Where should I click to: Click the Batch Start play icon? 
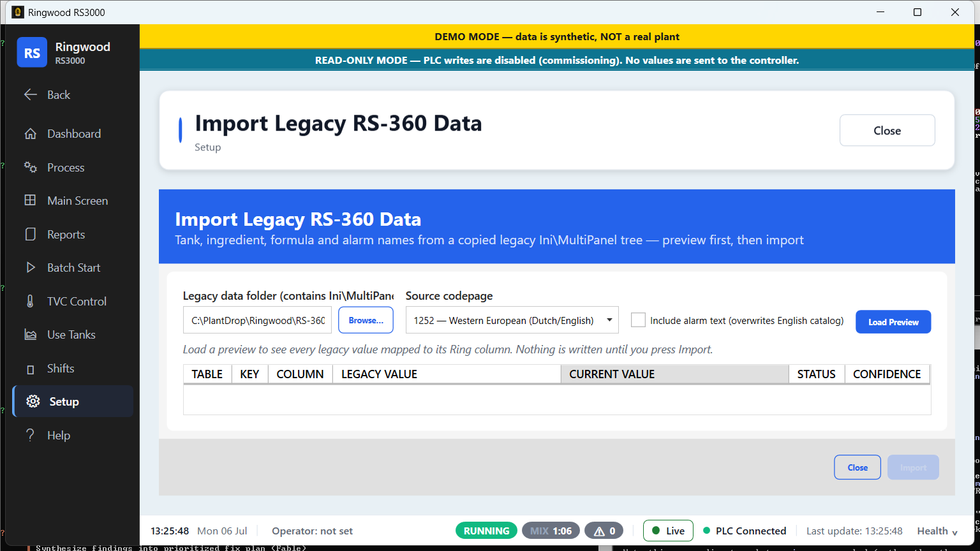click(x=30, y=268)
